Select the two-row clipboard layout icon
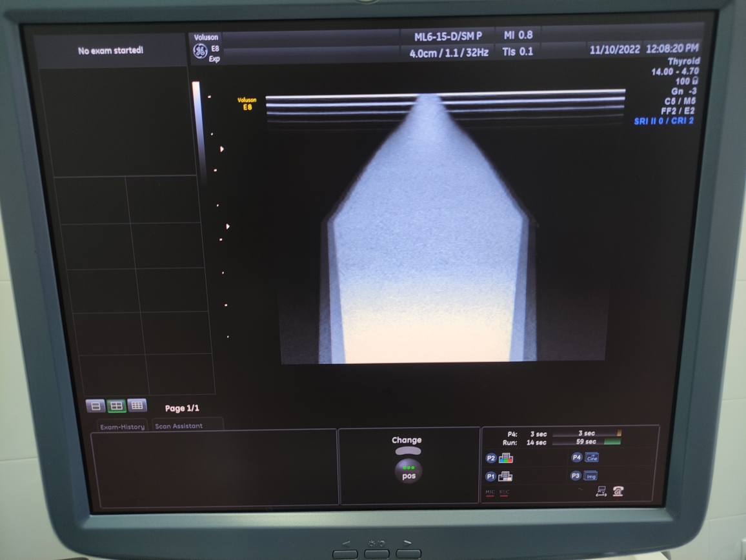This screenshot has height=560, width=746. click(x=96, y=406)
